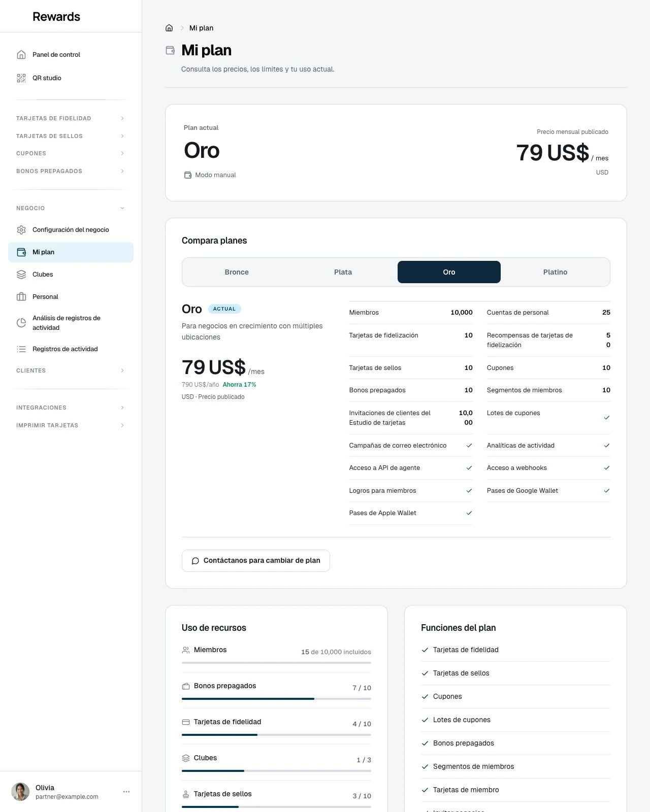Click Olivia's profile avatar

point(20,792)
